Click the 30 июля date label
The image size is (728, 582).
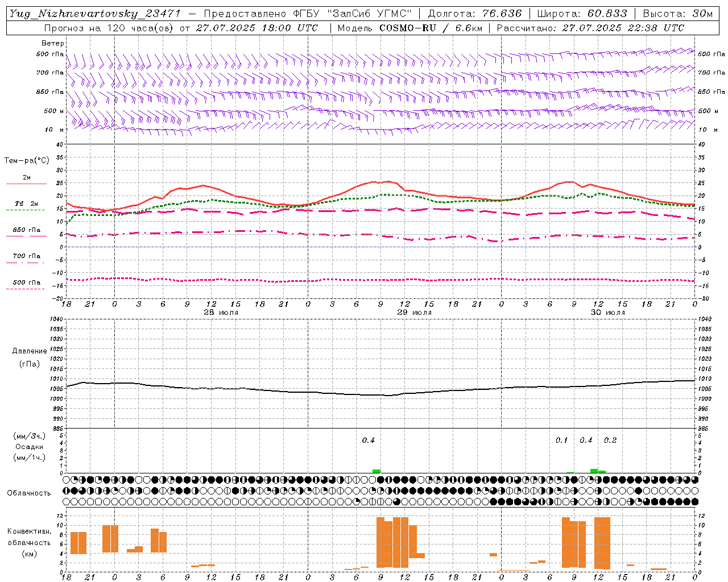[608, 313]
